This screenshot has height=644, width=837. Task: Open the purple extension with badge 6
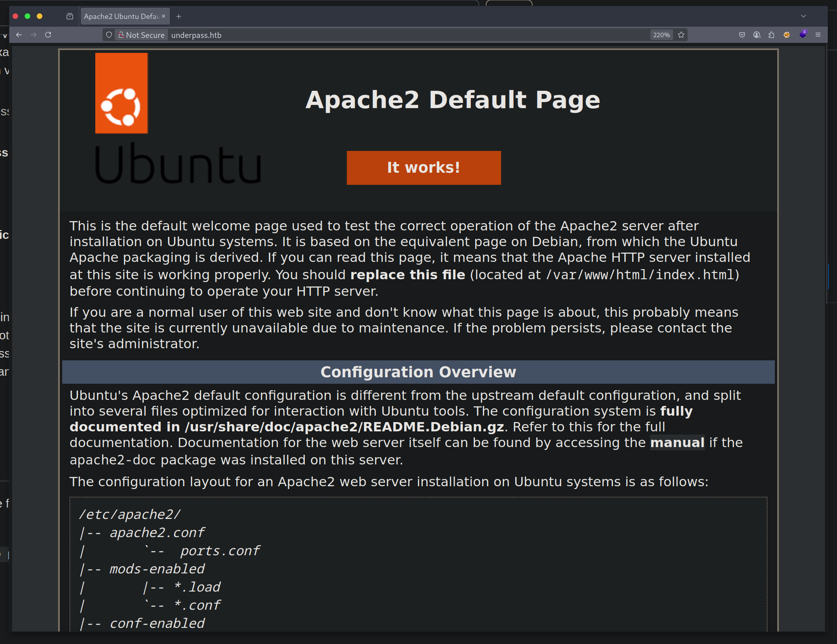(x=803, y=35)
